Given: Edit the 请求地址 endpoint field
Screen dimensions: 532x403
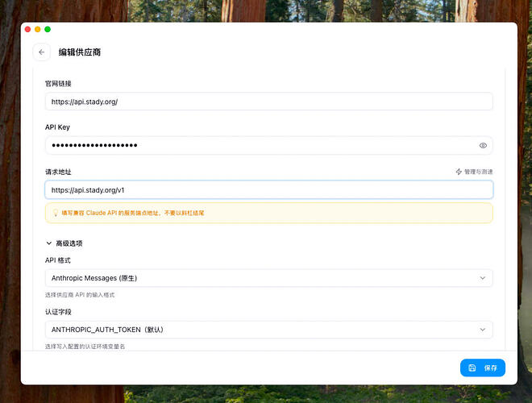Looking at the screenshot, I should pyautogui.click(x=268, y=190).
